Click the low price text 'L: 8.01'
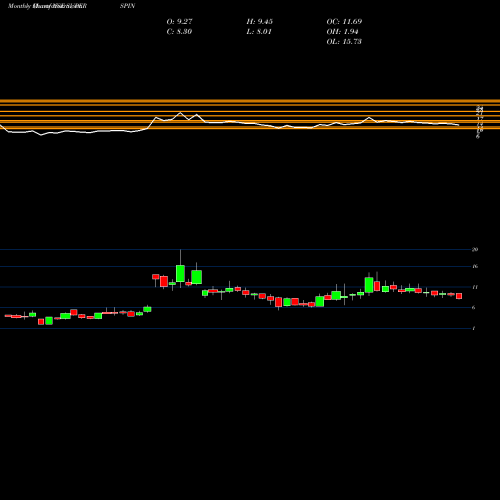Screen dimensions: 500x500 pos(259,32)
